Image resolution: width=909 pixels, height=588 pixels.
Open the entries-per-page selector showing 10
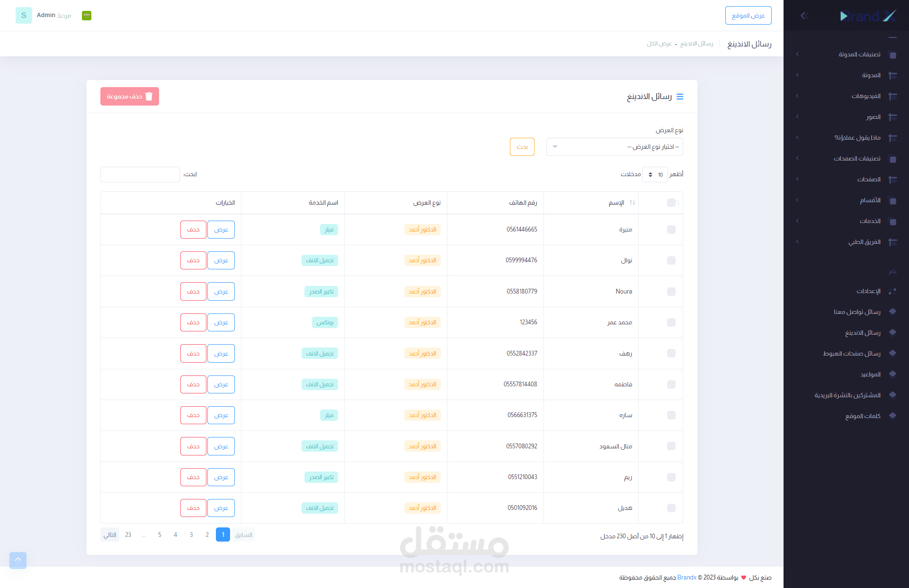click(x=655, y=175)
